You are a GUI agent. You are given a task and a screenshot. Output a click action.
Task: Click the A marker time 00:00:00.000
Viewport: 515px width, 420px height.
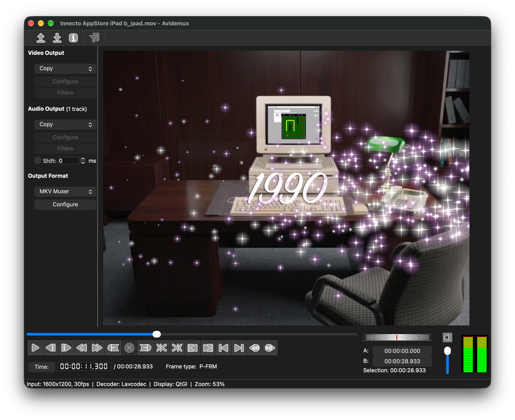coord(402,351)
